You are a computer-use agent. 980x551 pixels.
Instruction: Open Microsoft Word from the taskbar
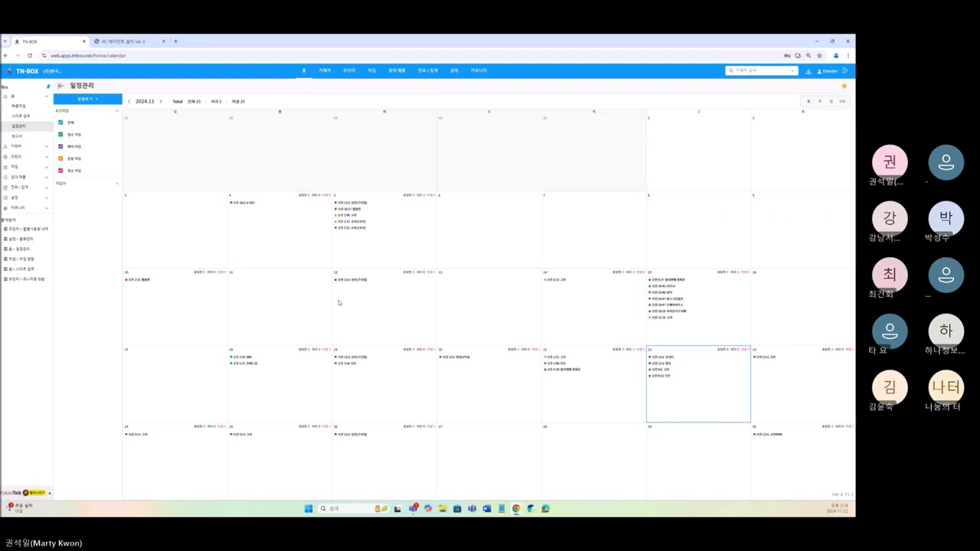coord(487,508)
